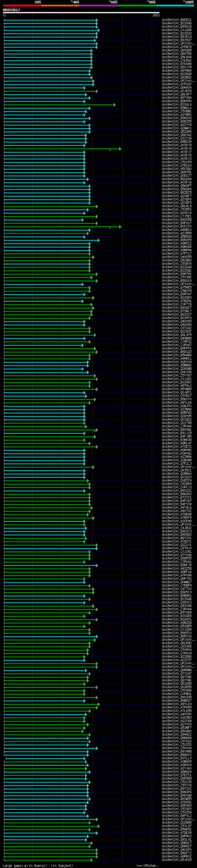197x868 pixels.
Task: Select hit UniRef100_C5Y3M1
Action: point(176,277)
